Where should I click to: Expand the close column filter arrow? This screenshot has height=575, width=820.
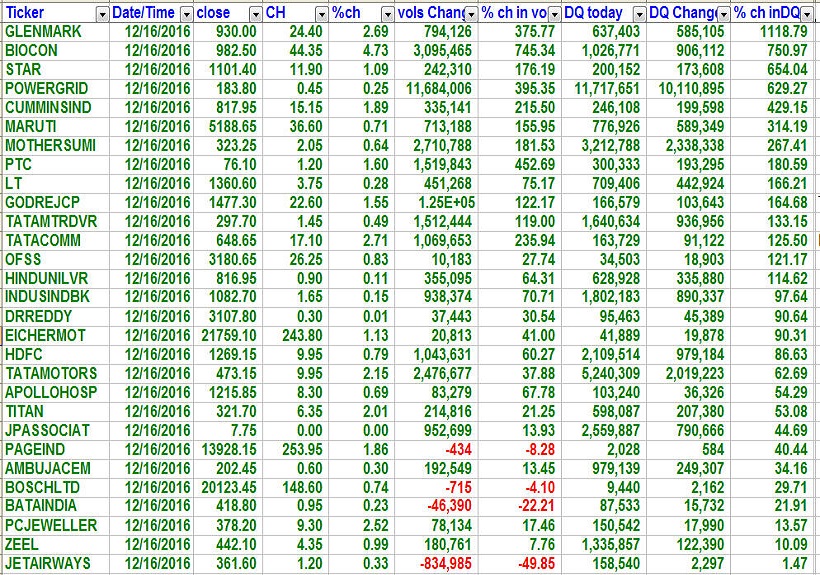254,14
